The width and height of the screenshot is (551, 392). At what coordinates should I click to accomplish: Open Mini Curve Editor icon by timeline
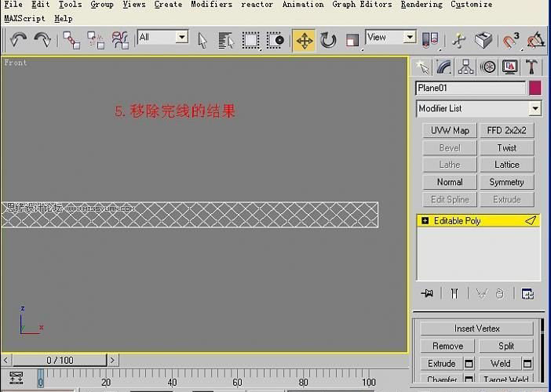click(x=16, y=378)
